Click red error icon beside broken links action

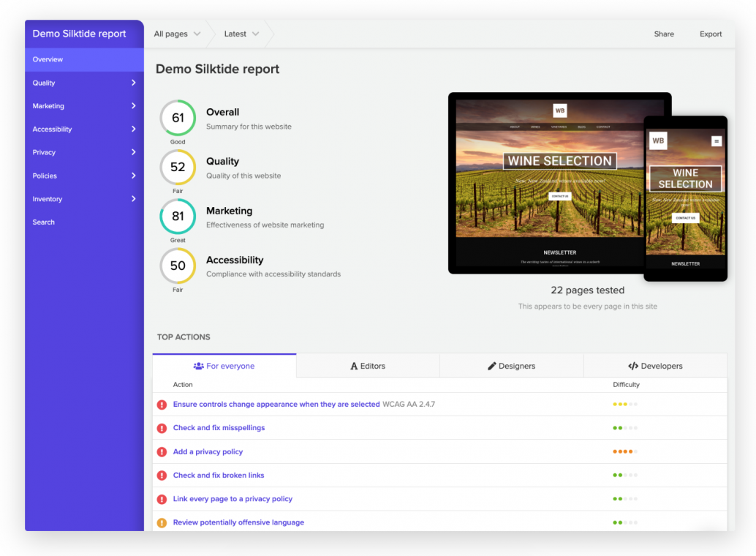[x=162, y=476]
